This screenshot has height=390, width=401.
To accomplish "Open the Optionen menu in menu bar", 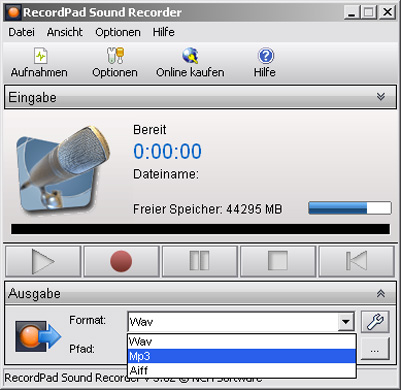I will [118, 32].
